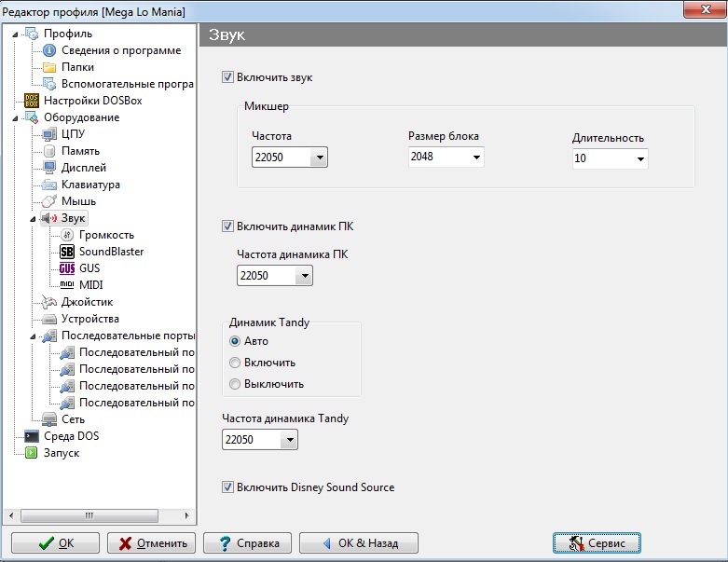Open the Сервис button menu

[x=597, y=543]
